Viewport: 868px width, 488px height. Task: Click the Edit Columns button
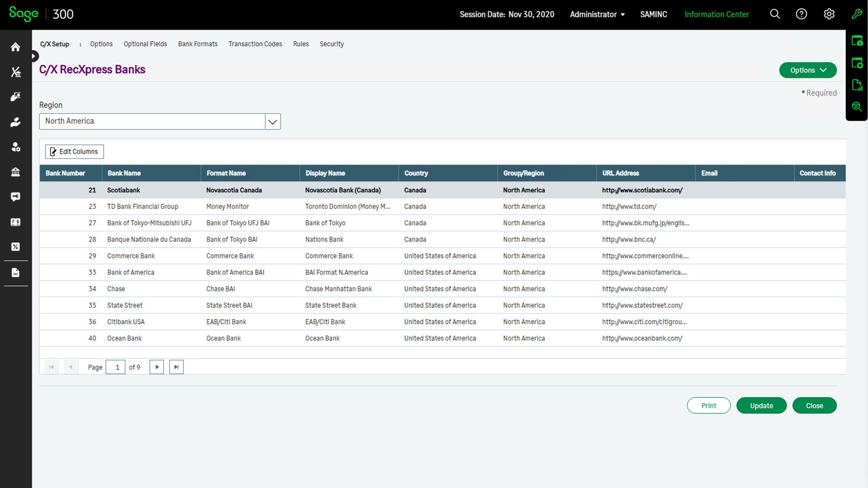(x=74, y=151)
